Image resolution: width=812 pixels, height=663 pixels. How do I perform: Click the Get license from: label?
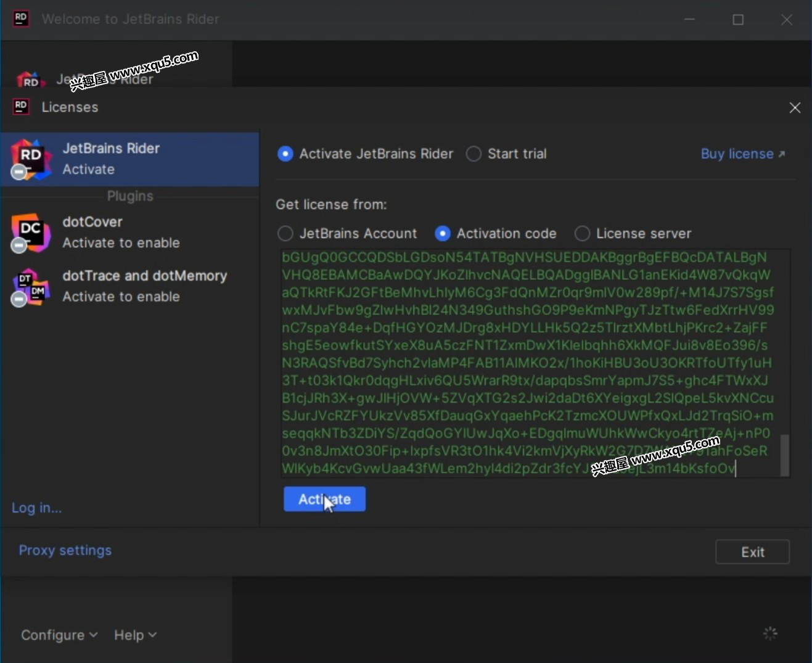pos(331,204)
